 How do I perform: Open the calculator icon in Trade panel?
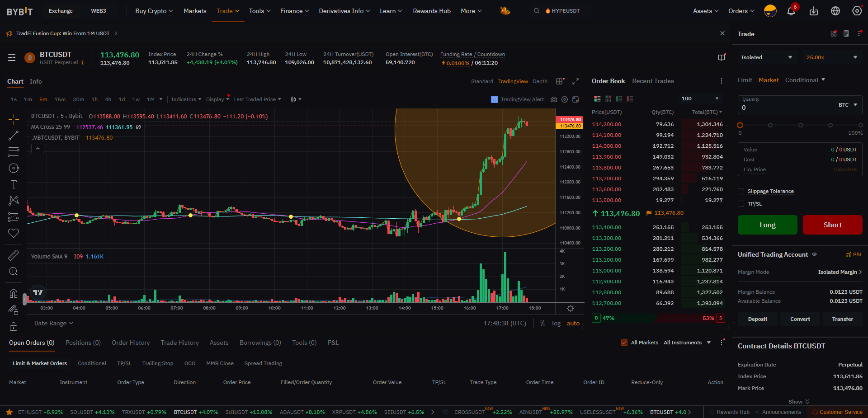846,33
